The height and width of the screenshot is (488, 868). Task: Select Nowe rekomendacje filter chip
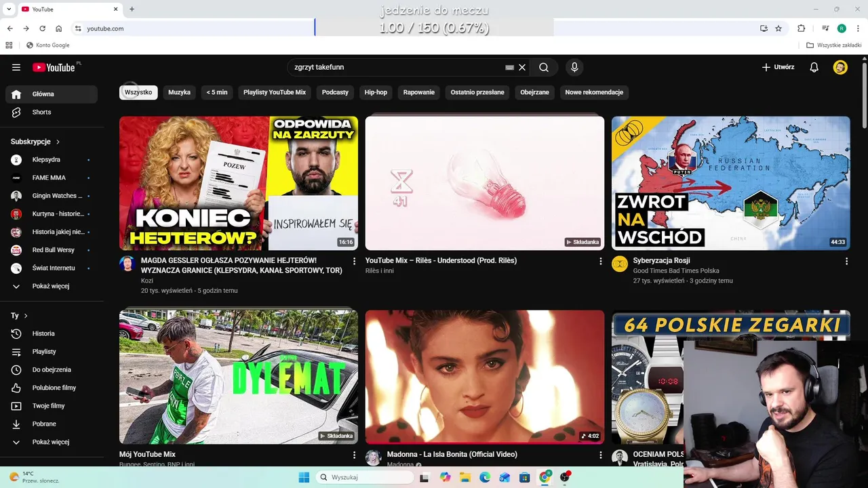(594, 92)
